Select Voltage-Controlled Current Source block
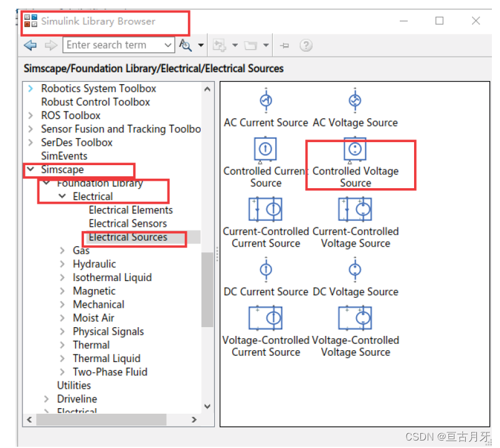500x448 pixels. (x=266, y=332)
